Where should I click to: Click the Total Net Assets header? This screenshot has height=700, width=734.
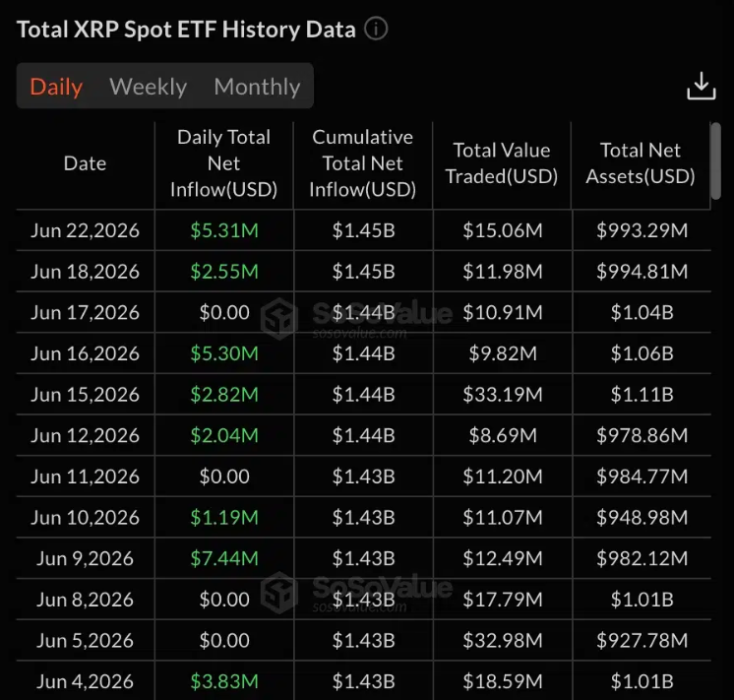click(640, 163)
